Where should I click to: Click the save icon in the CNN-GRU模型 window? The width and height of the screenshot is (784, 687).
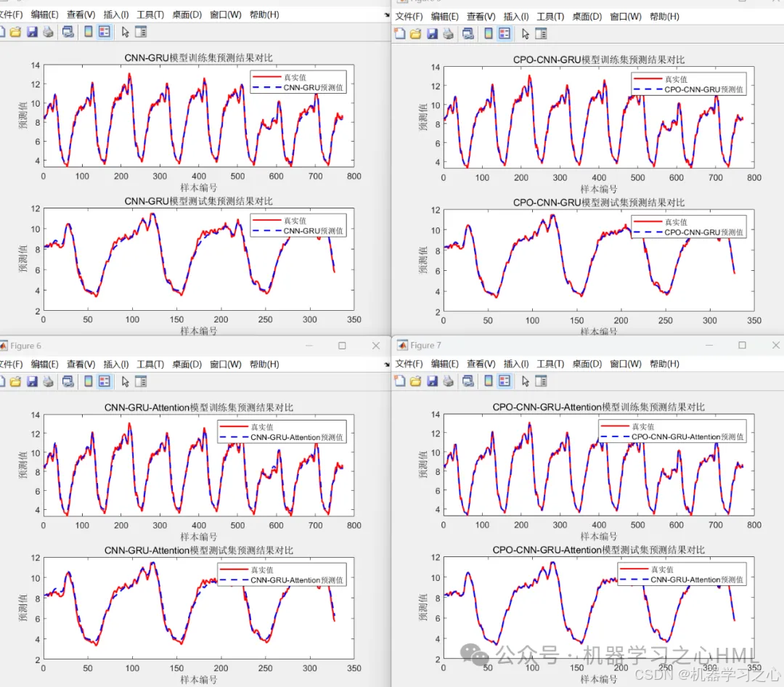click(x=32, y=32)
